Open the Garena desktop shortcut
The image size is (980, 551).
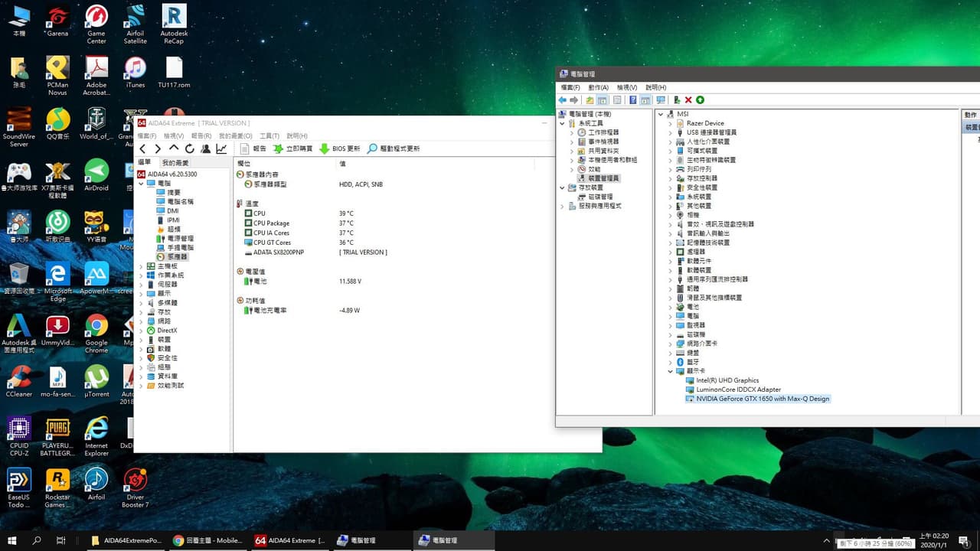tap(57, 21)
